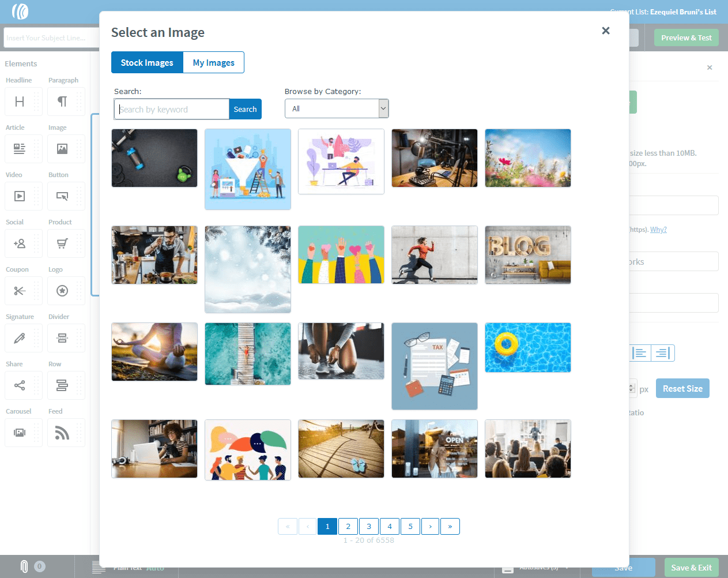Screen dimensions: 728x578
Task: Choose the Product cart icon
Action: [x=62, y=243]
